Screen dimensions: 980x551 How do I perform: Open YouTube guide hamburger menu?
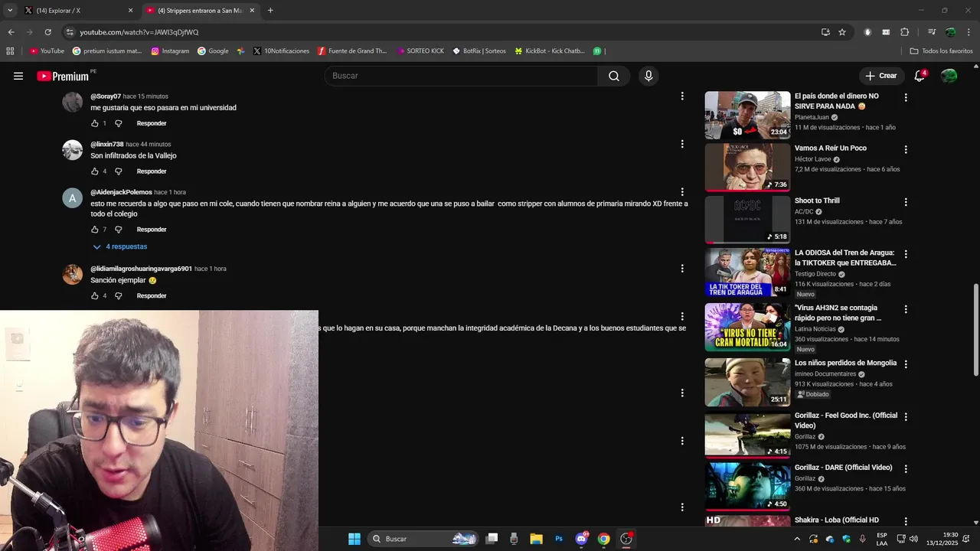pyautogui.click(x=18, y=76)
